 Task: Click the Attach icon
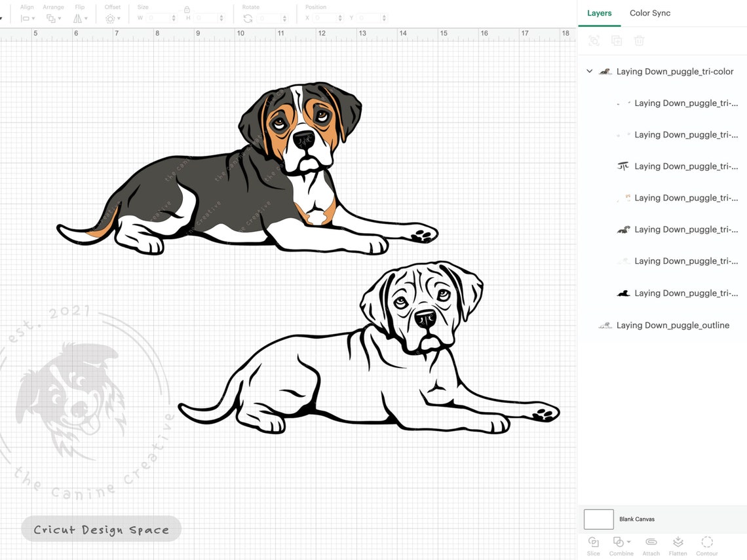point(651,543)
